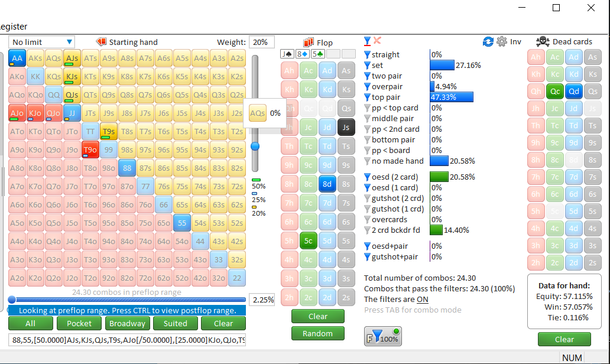Click the Broadway range button
The image size is (610, 364).
[127, 323]
